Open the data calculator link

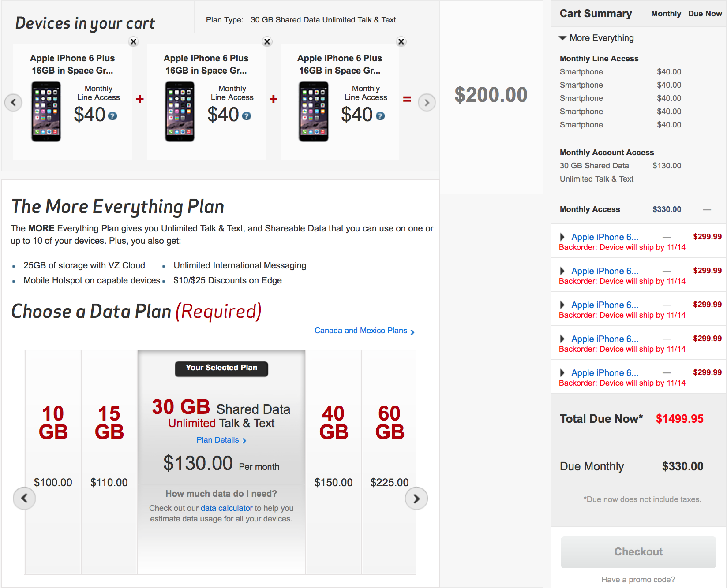pyautogui.click(x=226, y=508)
